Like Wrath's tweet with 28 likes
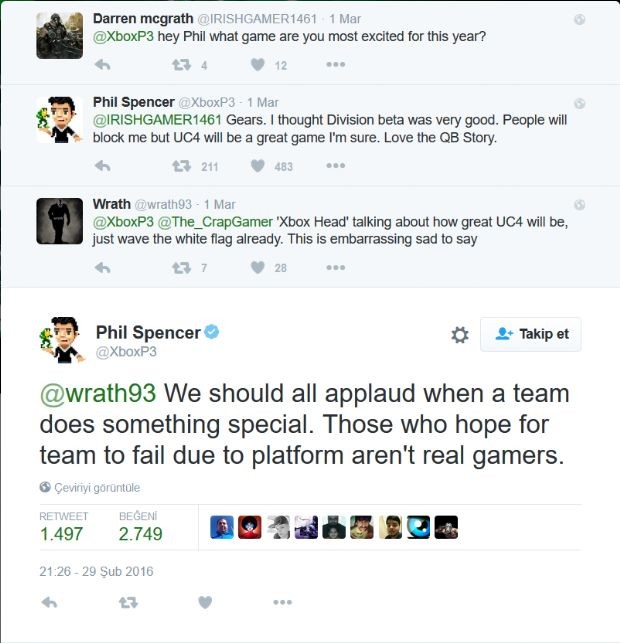The image size is (620, 643). tap(258, 268)
